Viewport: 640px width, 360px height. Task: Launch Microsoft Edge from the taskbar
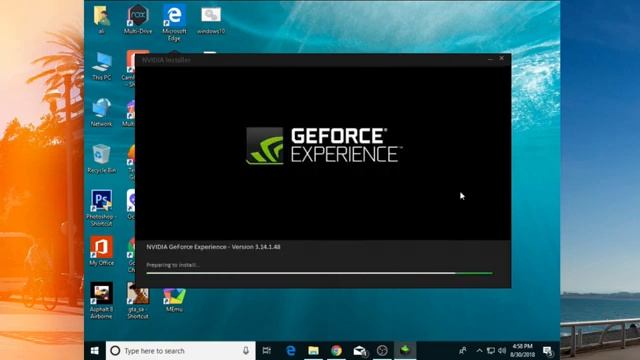click(291, 351)
